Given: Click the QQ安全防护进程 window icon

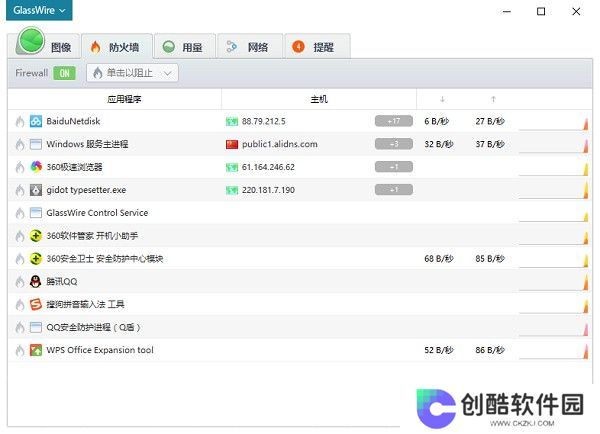Looking at the screenshot, I should [x=36, y=327].
